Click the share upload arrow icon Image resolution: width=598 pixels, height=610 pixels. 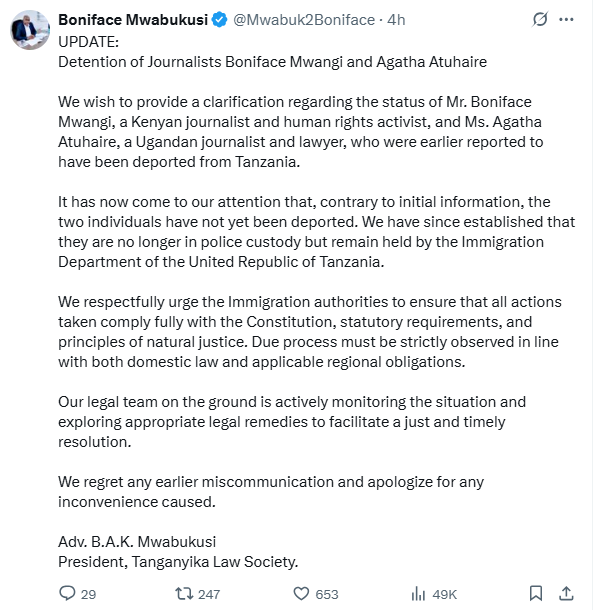click(x=566, y=594)
